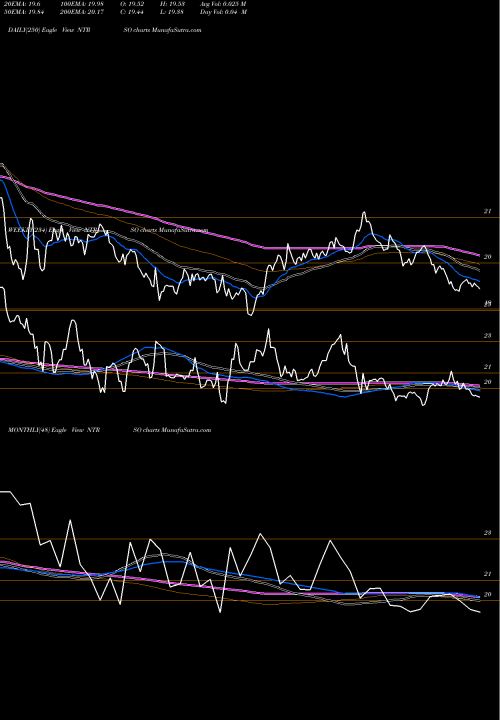The image size is (500, 720).
Task: Click MunafaSutra.com text beside the DAILY title
Action: pos(176,30)
